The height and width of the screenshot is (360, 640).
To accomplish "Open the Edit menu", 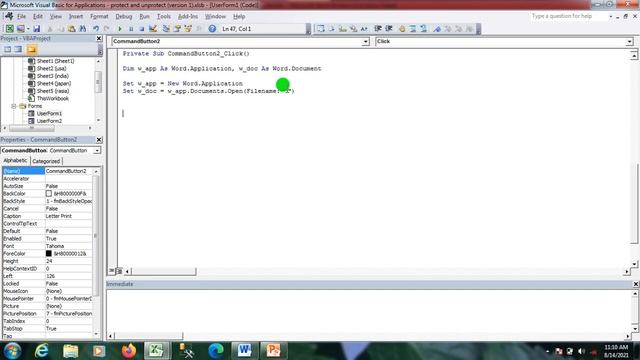I will pos(38,16).
